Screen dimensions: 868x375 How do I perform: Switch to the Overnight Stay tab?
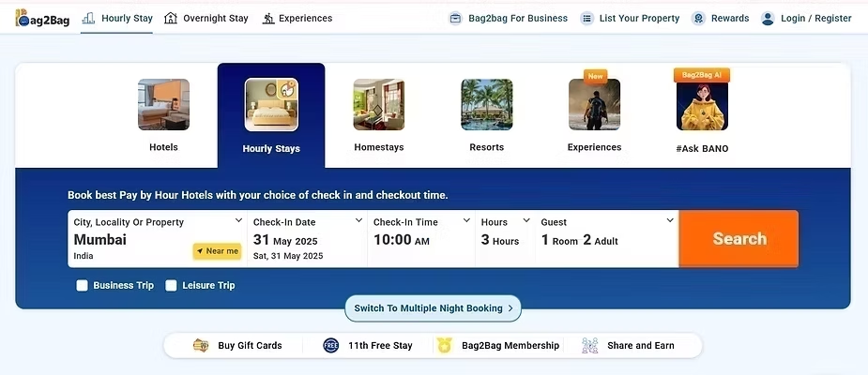[x=206, y=18]
